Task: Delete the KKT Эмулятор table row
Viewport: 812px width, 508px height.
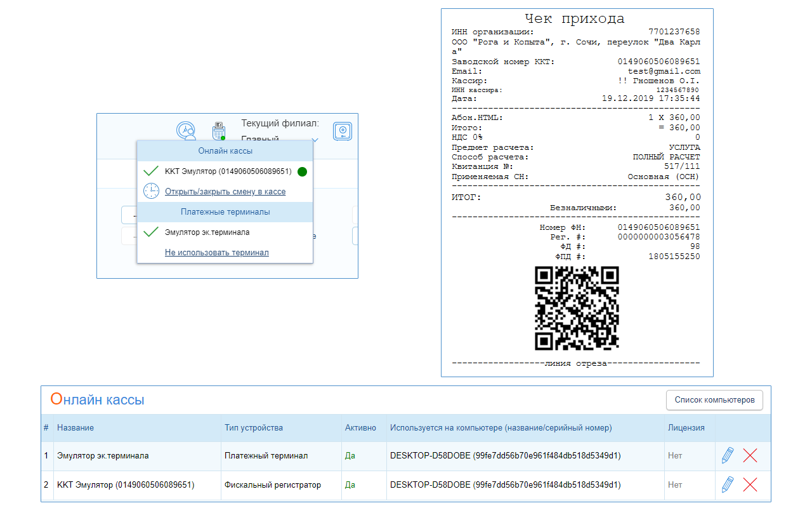Action: pyautogui.click(x=750, y=485)
